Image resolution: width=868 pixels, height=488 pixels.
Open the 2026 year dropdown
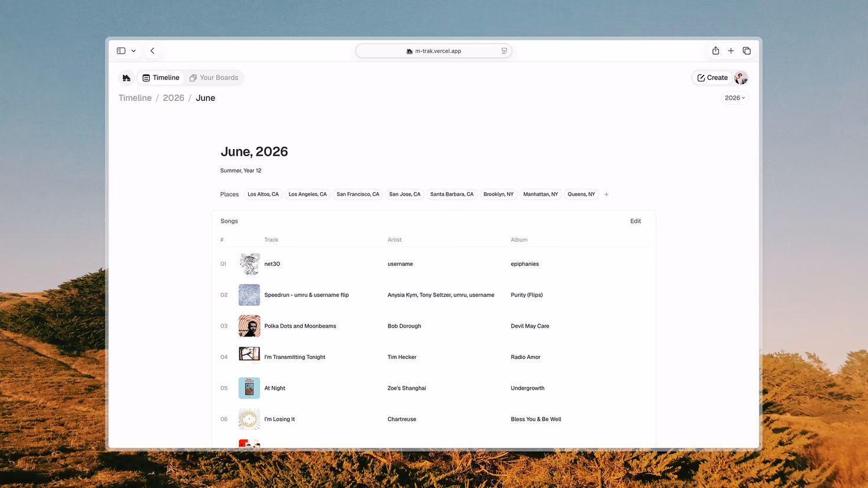[x=735, y=98]
